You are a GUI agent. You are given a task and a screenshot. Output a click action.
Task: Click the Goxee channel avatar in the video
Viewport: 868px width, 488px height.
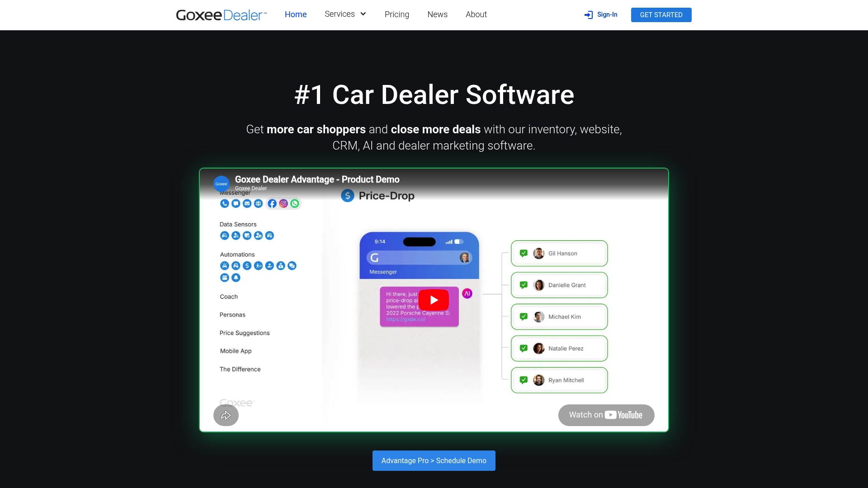(x=222, y=184)
